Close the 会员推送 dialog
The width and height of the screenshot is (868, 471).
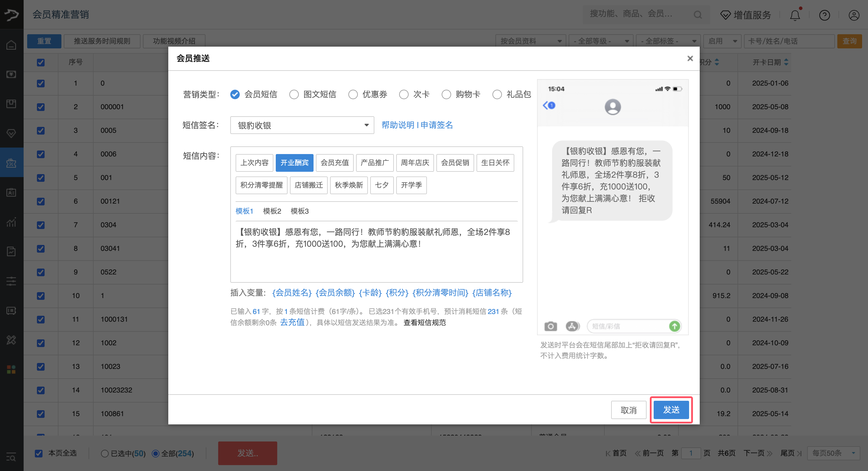(x=690, y=58)
